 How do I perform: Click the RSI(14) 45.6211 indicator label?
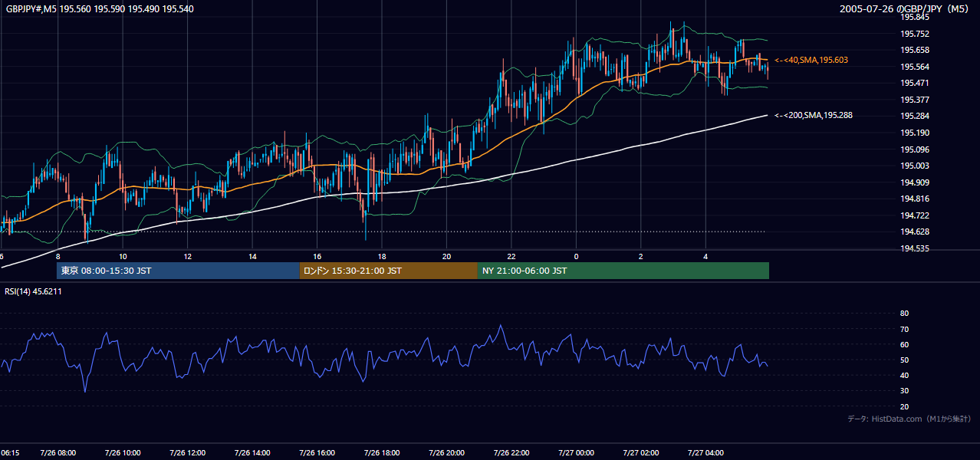click(33, 291)
